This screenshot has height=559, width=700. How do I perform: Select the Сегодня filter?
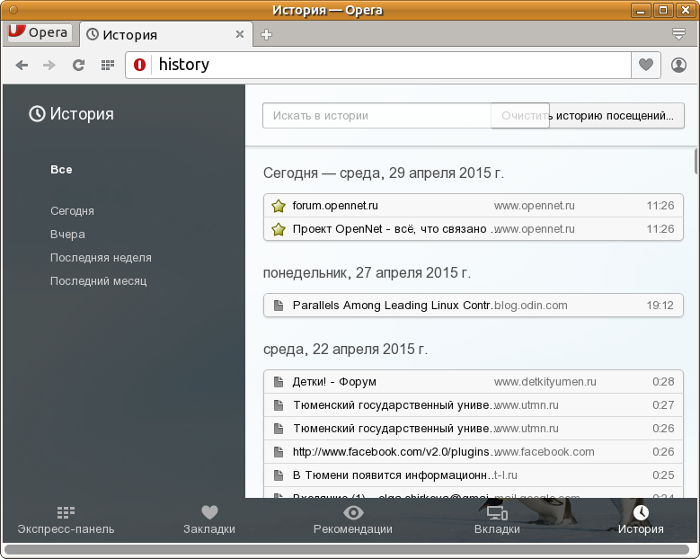click(72, 211)
